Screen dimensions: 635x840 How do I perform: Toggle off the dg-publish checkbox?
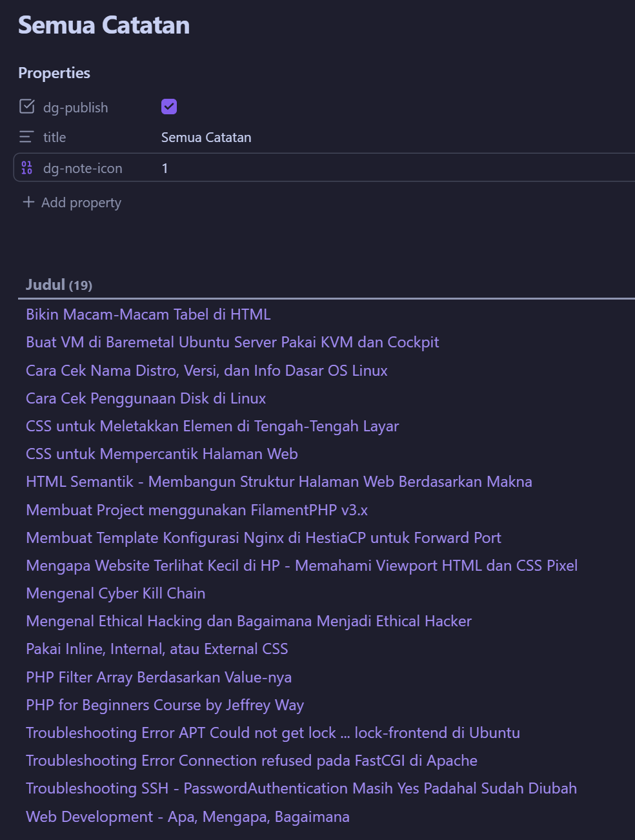pos(168,106)
